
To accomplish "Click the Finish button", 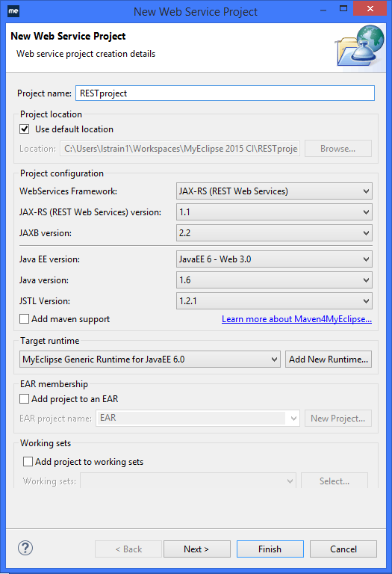I will click(270, 549).
